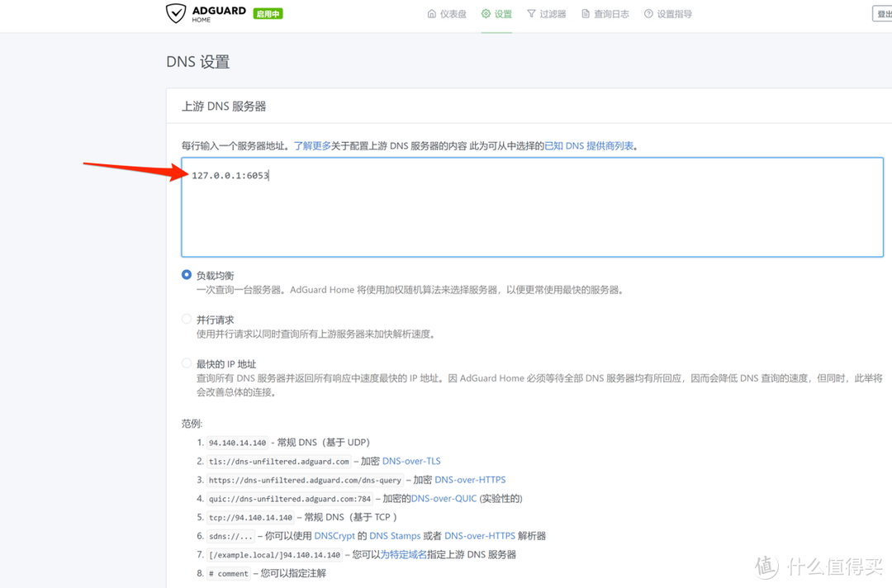Click the DNS-over-TLS link
The height and width of the screenshot is (588, 892).
click(x=410, y=461)
